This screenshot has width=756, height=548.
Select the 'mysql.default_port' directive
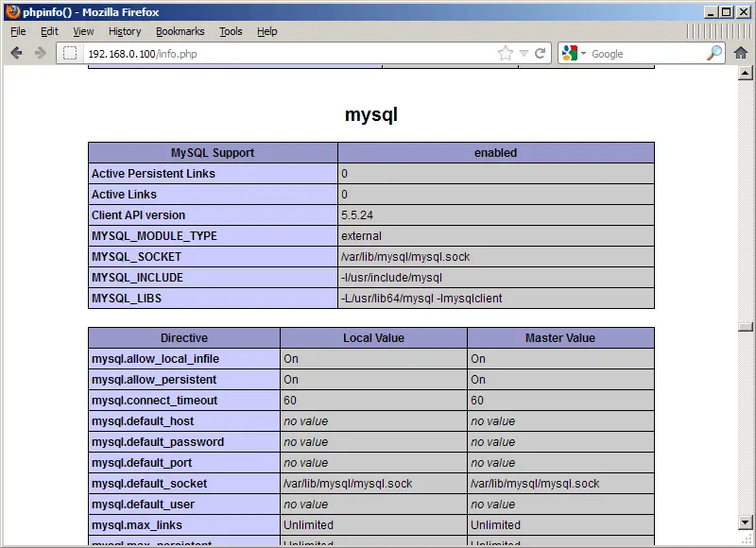click(x=142, y=463)
